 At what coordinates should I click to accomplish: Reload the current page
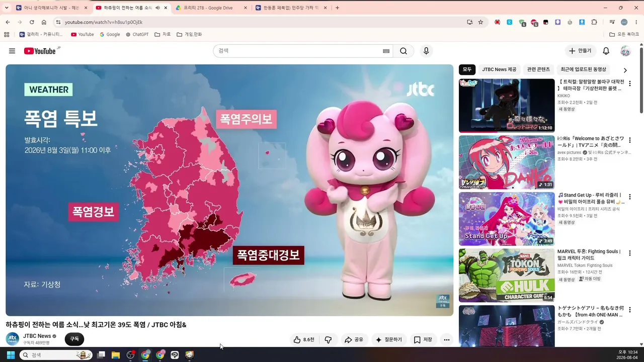(x=32, y=22)
